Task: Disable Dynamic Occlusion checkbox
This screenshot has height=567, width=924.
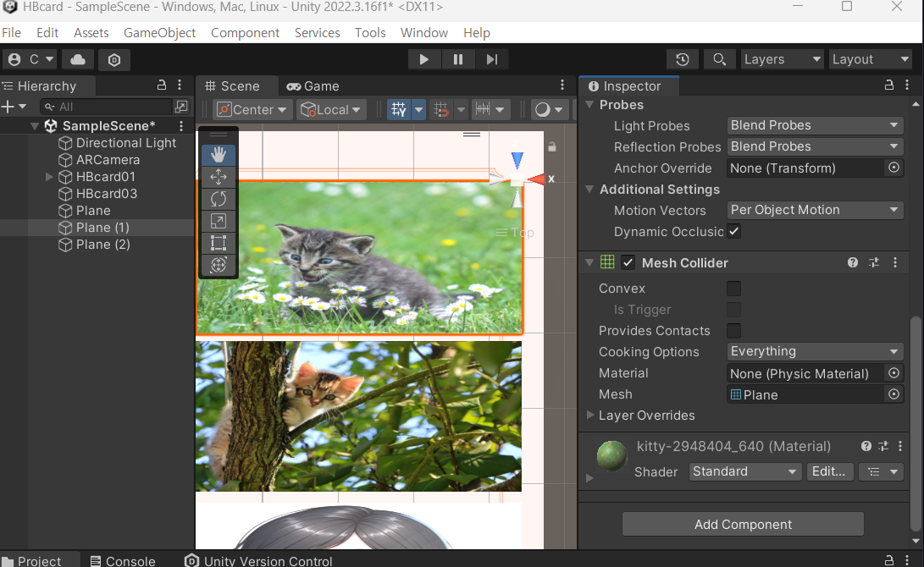Action: pyautogui.click(x=733, y=231)
